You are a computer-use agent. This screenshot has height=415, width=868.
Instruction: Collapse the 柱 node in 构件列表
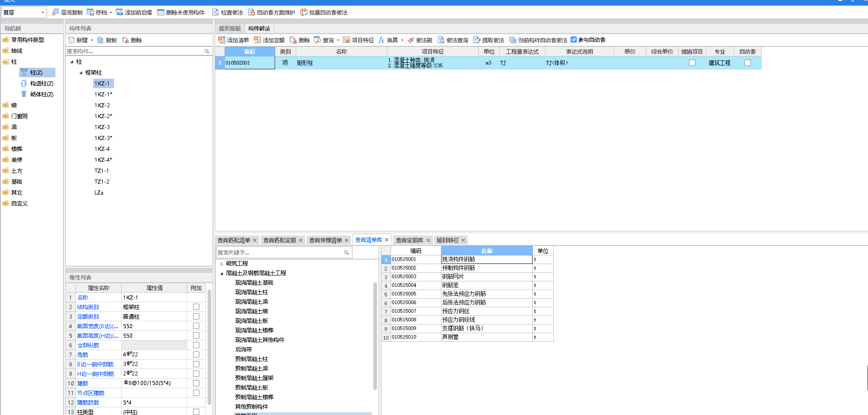[x=72, y=62]
